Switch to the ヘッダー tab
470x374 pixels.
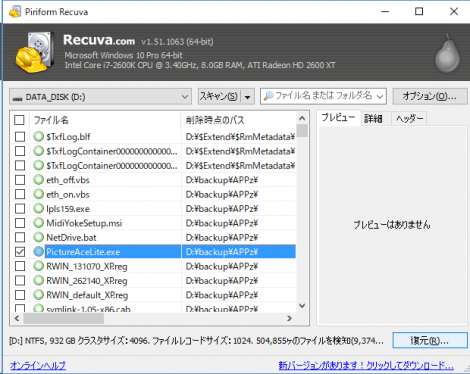tap(409, 118)
